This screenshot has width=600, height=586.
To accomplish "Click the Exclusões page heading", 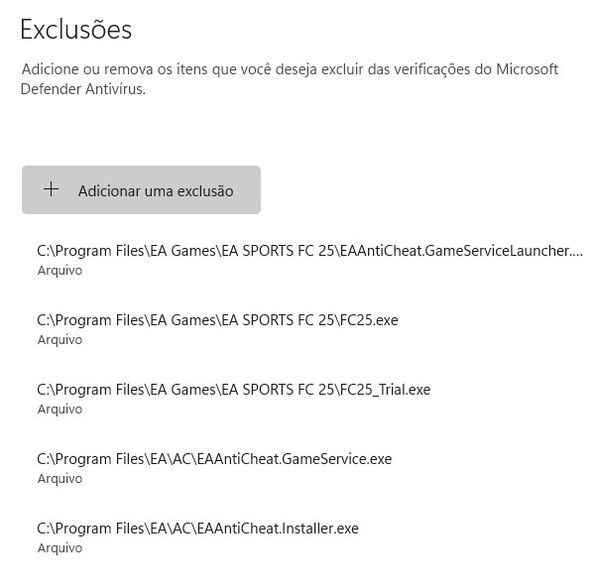I will coord(76,29).
